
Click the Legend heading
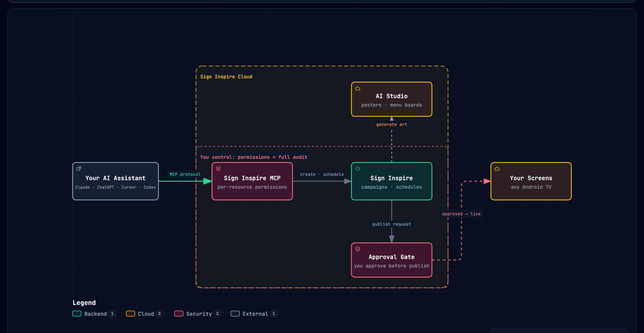pos(84,303)
